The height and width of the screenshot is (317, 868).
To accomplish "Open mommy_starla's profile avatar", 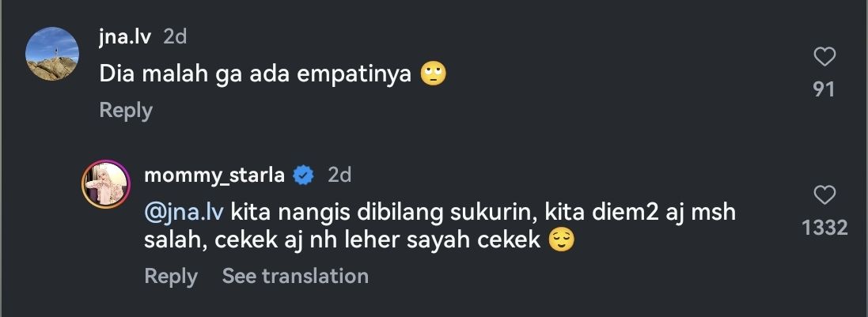I will pos(106,185).
